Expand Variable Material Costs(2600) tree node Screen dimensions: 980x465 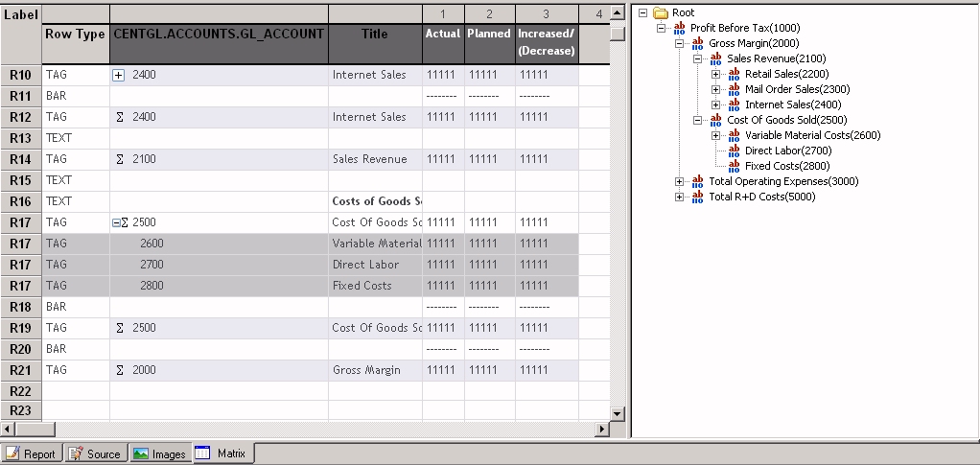[x=715, y=135]
